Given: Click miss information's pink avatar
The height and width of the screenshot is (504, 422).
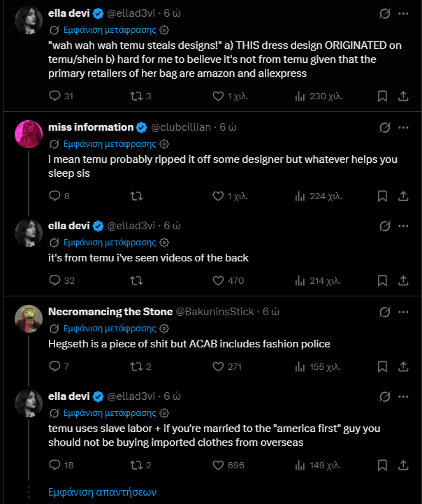Looking at the screenshot, I should 29,134.
